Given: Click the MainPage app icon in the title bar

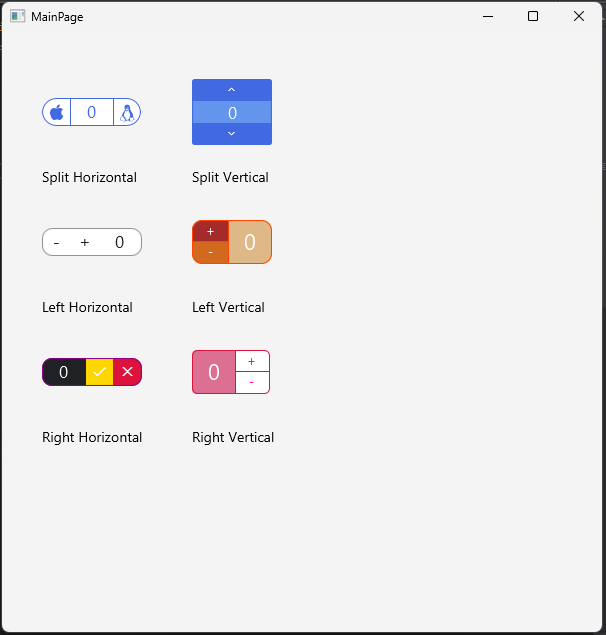Looking at the screenshot, I should click(17, 16).
